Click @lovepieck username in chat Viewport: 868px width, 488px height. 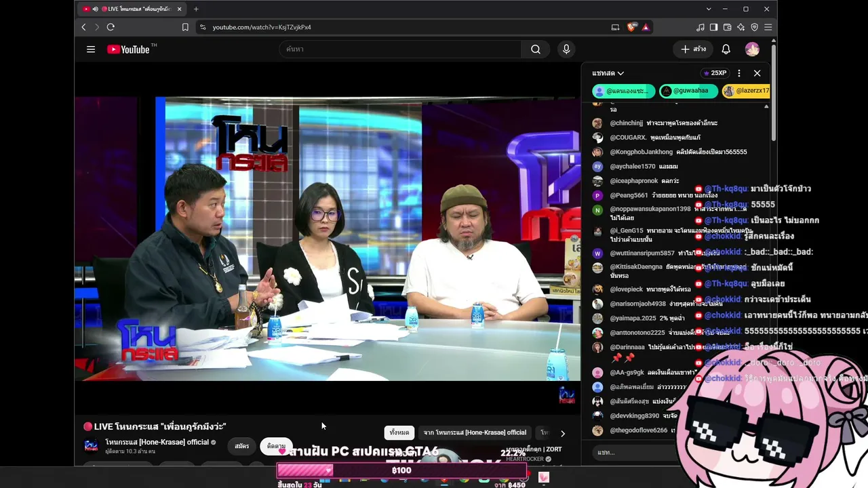pos(627,289)
